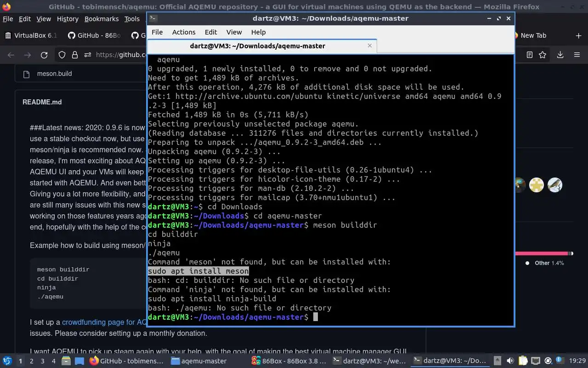Open the terminal Edit menu
Screen dimensions: 588x368
tap(211, 32)
